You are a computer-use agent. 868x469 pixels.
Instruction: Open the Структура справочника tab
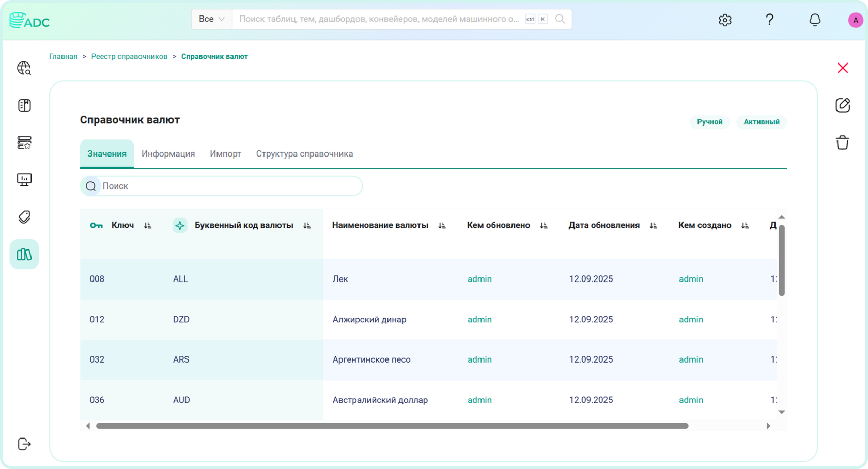click(305, 154)
